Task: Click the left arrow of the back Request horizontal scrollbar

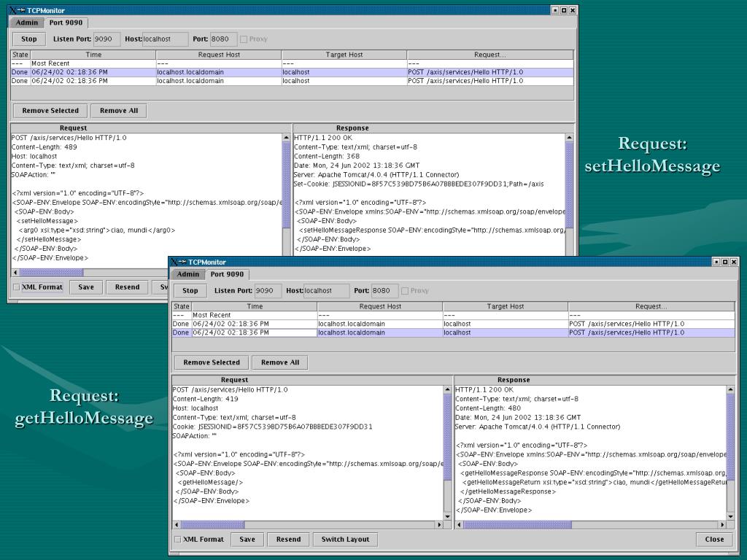Action: 16,273
